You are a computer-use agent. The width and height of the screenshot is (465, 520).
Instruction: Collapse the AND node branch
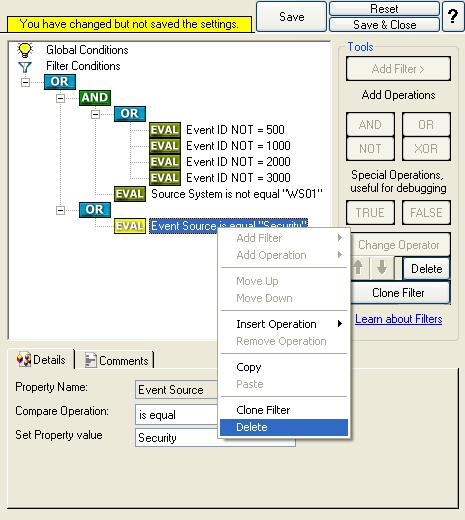(x=60, y=98)
